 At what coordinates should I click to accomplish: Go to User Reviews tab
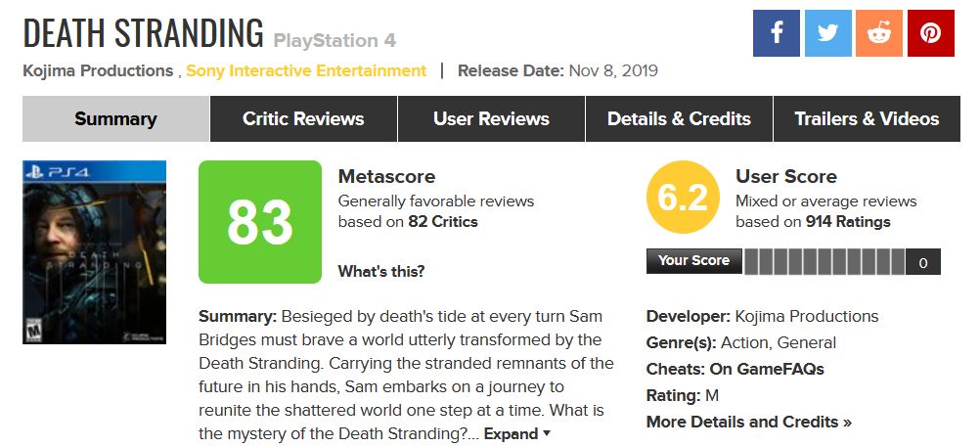point(491,119)
